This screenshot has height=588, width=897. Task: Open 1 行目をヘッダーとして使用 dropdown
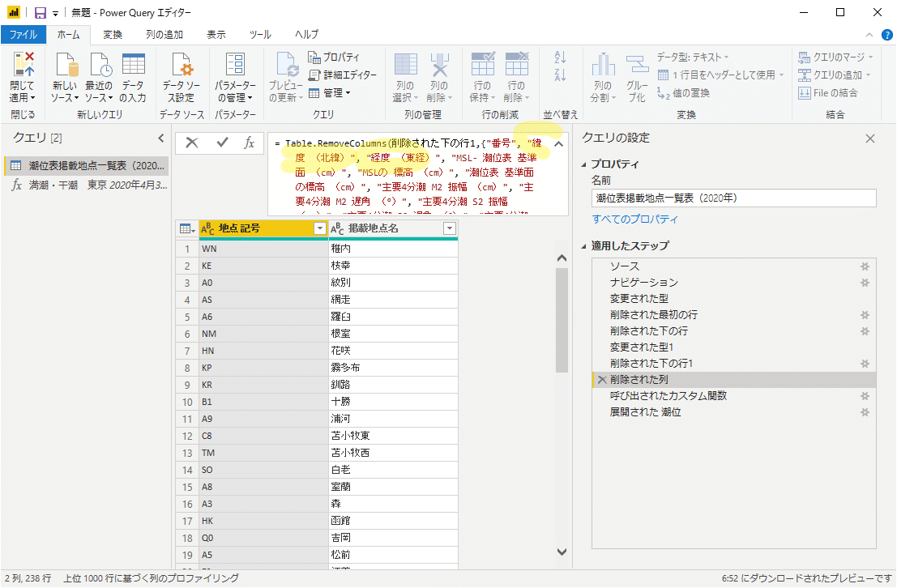point(721,75)
